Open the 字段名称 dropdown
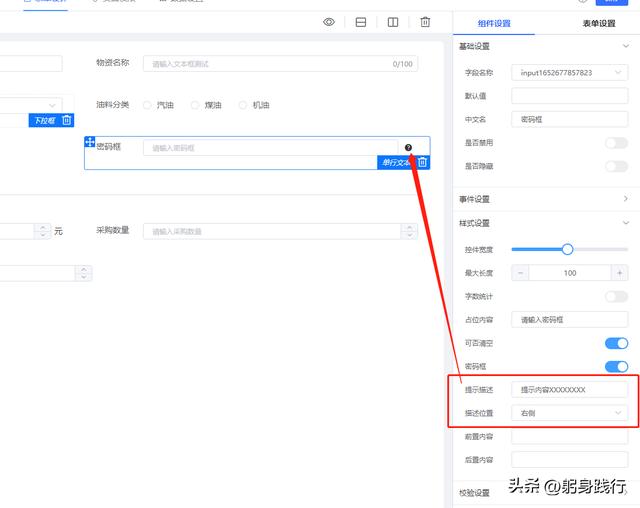The width and height of the screenshot is (640, 508). 569,73
